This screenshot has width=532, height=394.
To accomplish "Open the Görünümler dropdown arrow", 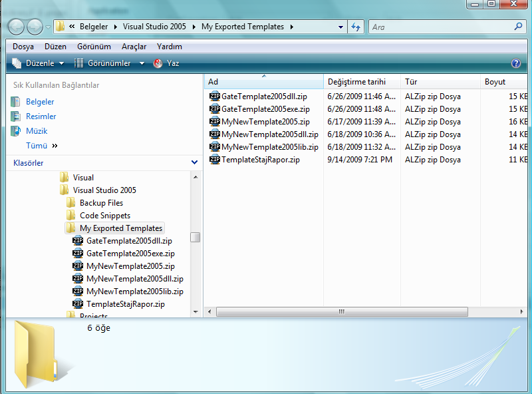I will (142, 63).
